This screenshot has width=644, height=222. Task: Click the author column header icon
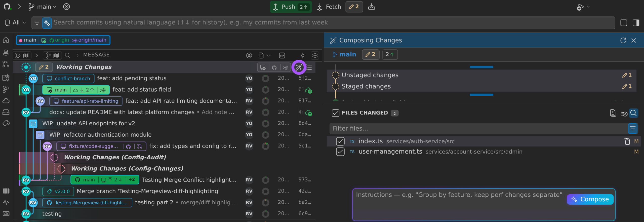(x=249, y=55)
